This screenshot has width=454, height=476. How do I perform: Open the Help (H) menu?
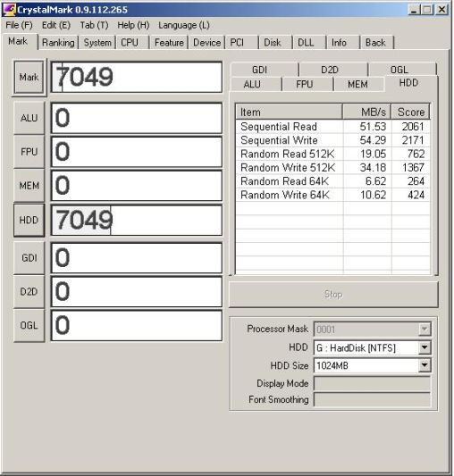click(133, 25)
